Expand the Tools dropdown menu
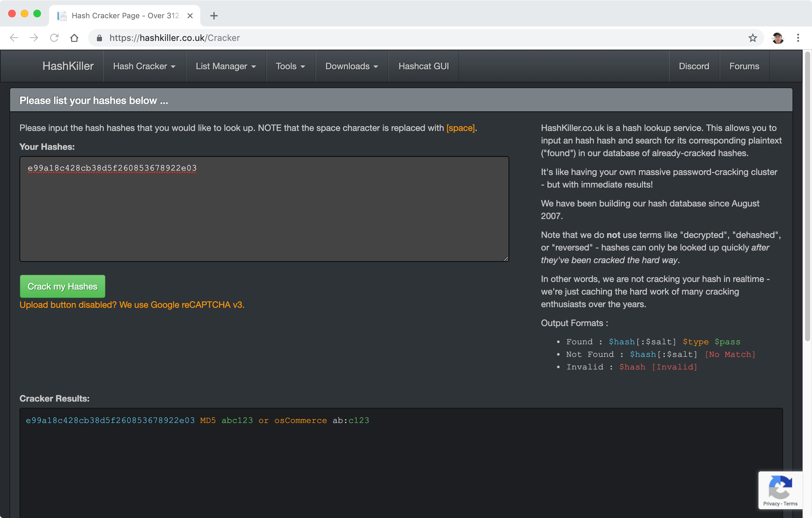Viewport: 812px width, 518px height. [x=291, y=66]
